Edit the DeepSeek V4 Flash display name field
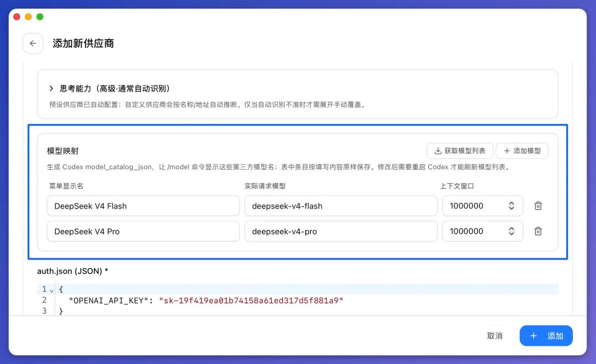 tap(143, 206)
